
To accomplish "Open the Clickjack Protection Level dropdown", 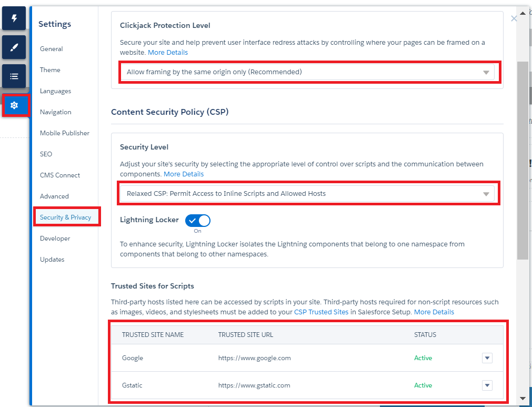I will (307, 72).
